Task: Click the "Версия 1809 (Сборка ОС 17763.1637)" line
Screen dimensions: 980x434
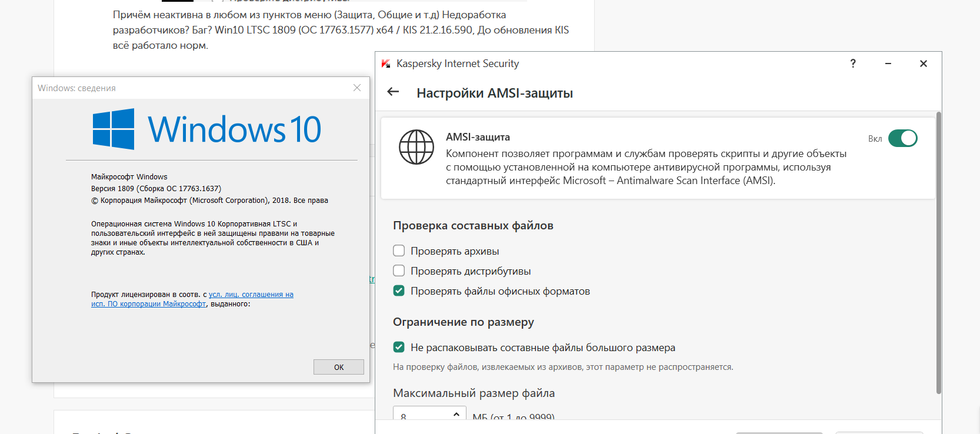Action: click(x=156, y=189)
